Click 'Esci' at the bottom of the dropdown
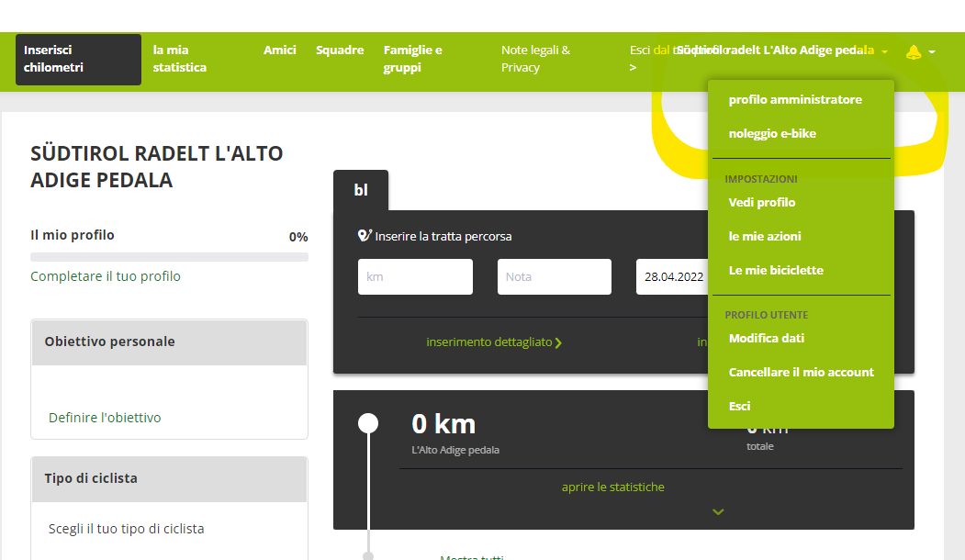Screen dimensions: 965x560 739,406
